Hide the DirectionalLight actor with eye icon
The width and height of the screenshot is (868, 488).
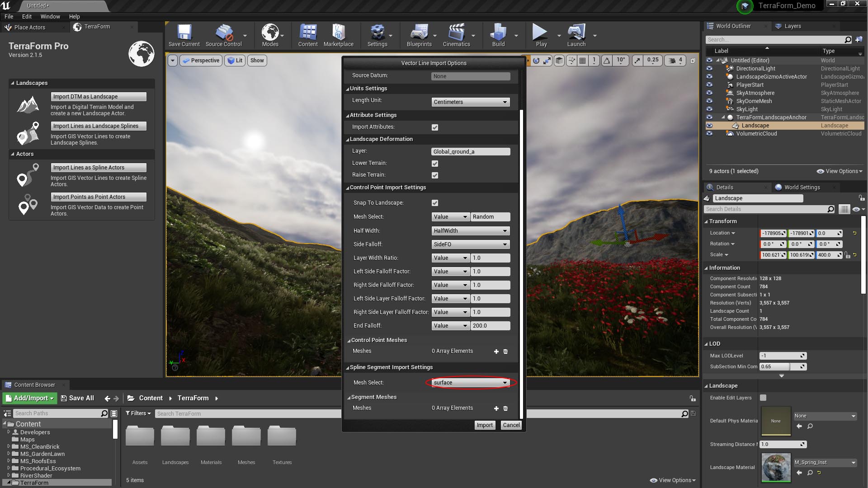tap(709, 69)
